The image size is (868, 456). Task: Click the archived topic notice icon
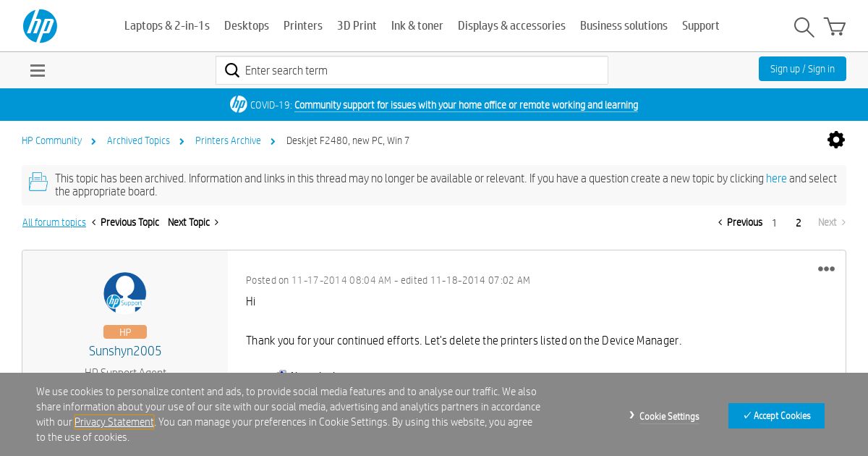point(38,182)
